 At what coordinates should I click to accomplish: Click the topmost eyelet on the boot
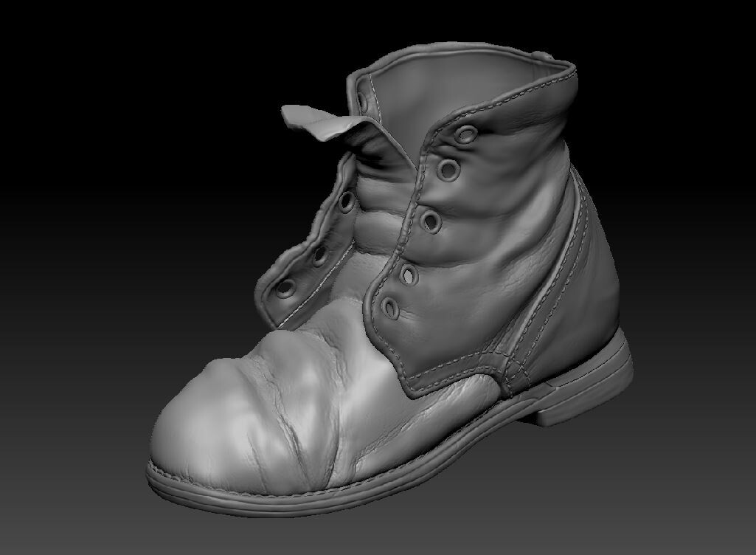[x=465, y=137]
